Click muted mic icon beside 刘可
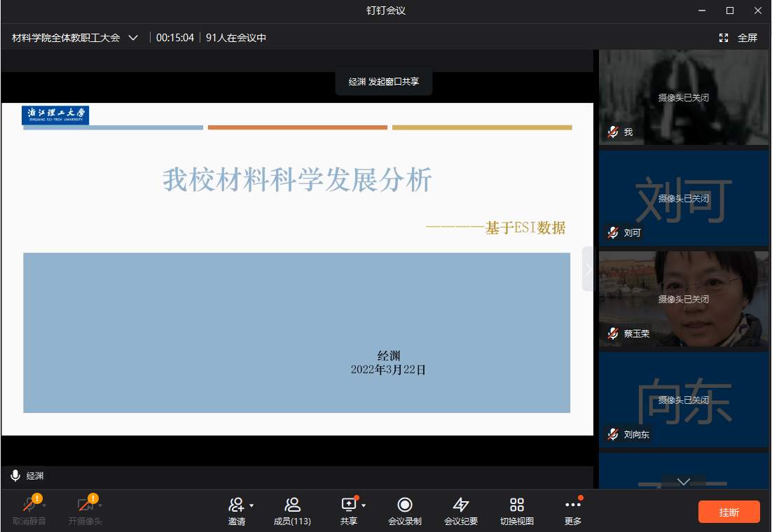This screenshot has width=772, height=532. [613, 232]
